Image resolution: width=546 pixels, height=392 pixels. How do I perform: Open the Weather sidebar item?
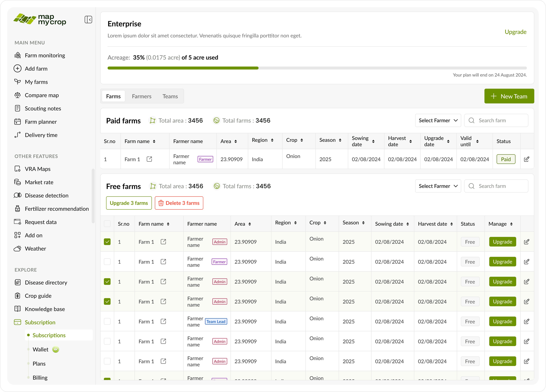click(x=35, y=249)
